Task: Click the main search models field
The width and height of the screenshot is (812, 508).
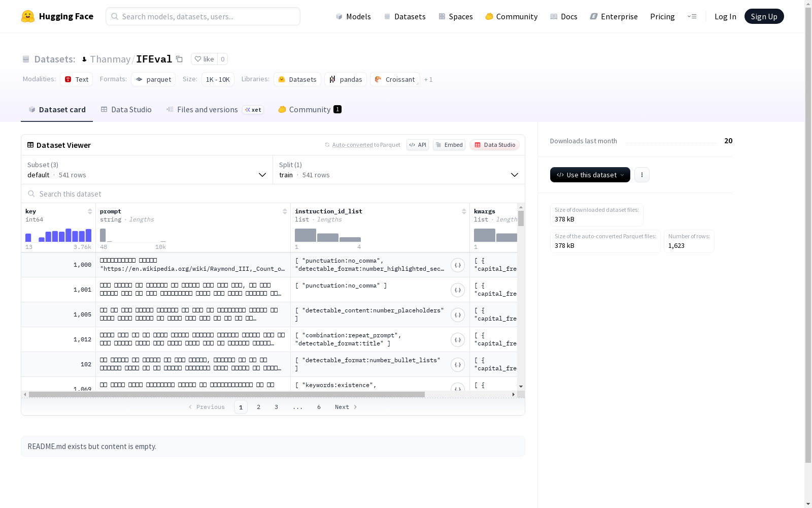Action: coord(203,16)
